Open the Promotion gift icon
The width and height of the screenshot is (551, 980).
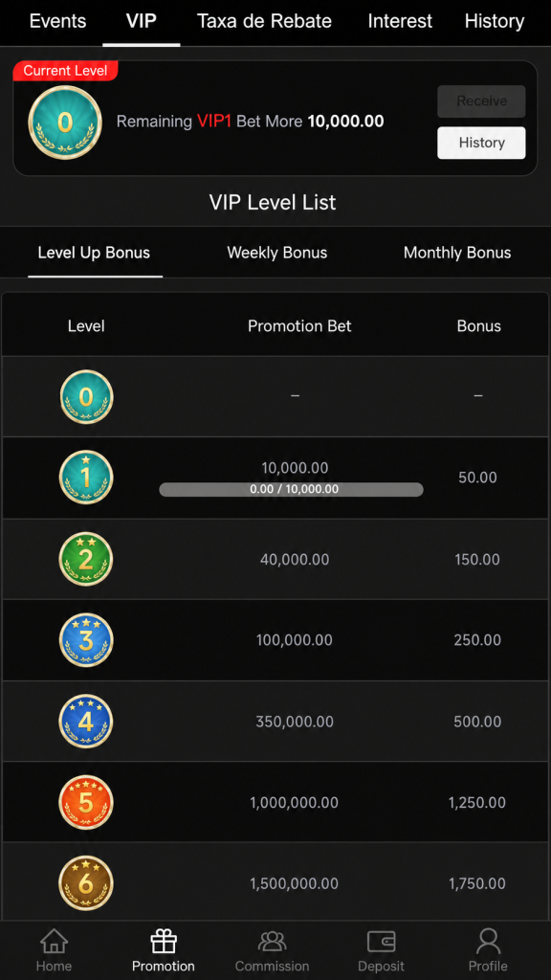click(163, 942)
